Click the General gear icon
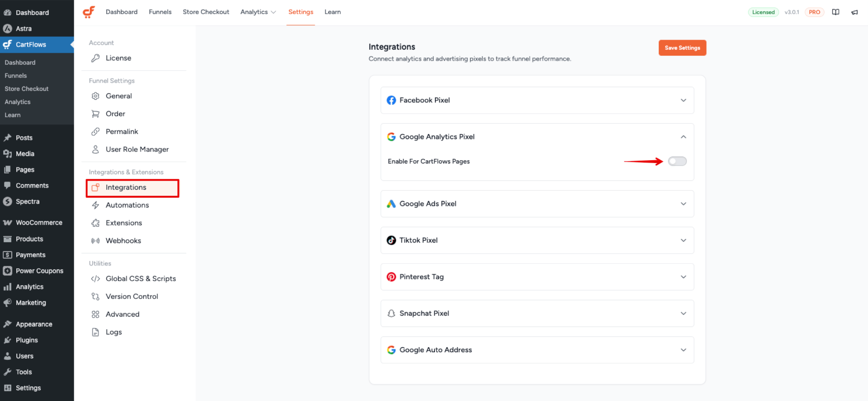Viewport: 868px width, 401px height. tap(95, 96)
